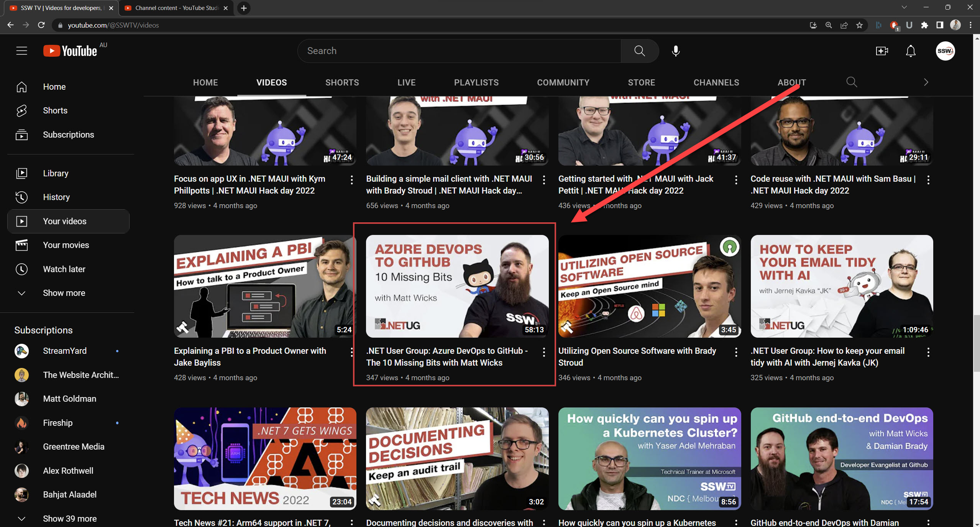The height and width of the screenshot is (527, 980).
Task: Click the Search input field
Action: (x=459, y=51)
